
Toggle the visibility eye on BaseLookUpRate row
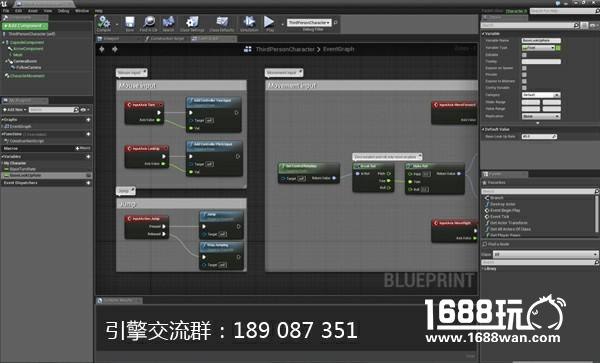(88, 175)
